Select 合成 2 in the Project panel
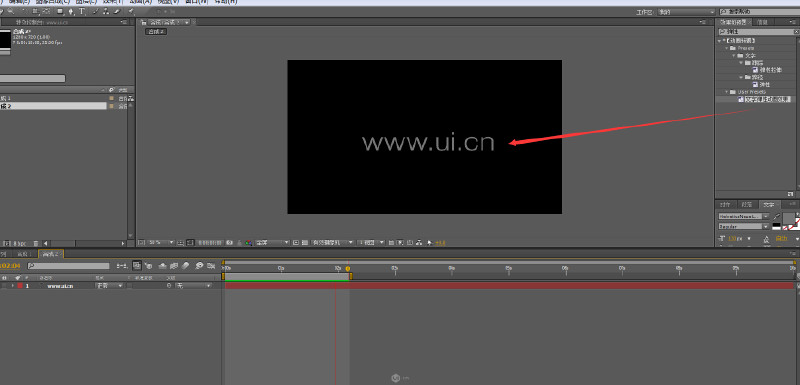Image resolution: width=800 pixels, height=385 pixels. (54, 106)
